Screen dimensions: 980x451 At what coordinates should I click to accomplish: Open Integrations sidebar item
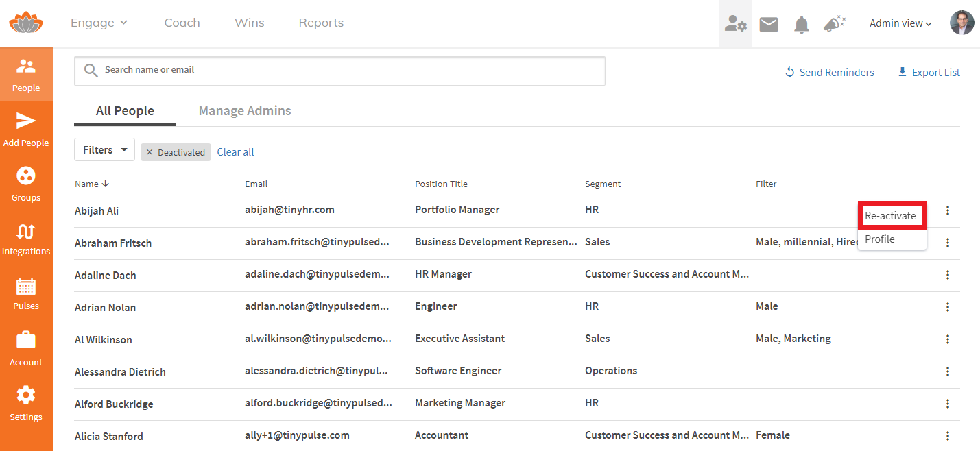[26, 239]
